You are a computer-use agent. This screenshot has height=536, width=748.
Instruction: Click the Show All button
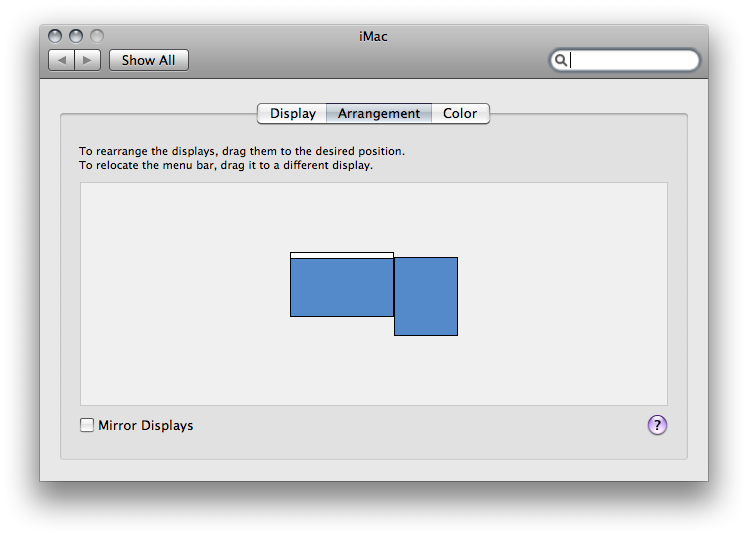[x=149, y=60]
